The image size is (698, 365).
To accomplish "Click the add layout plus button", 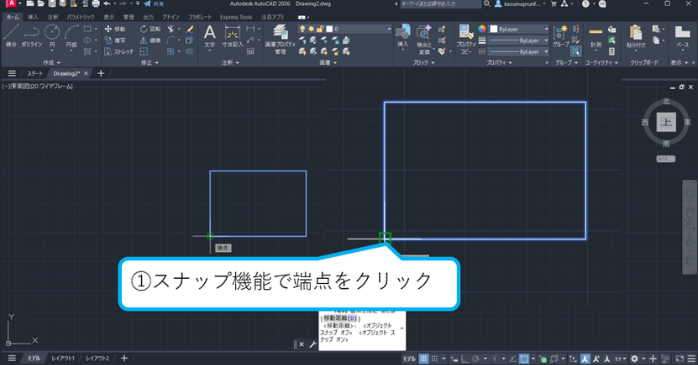I will tap(124, 358).
